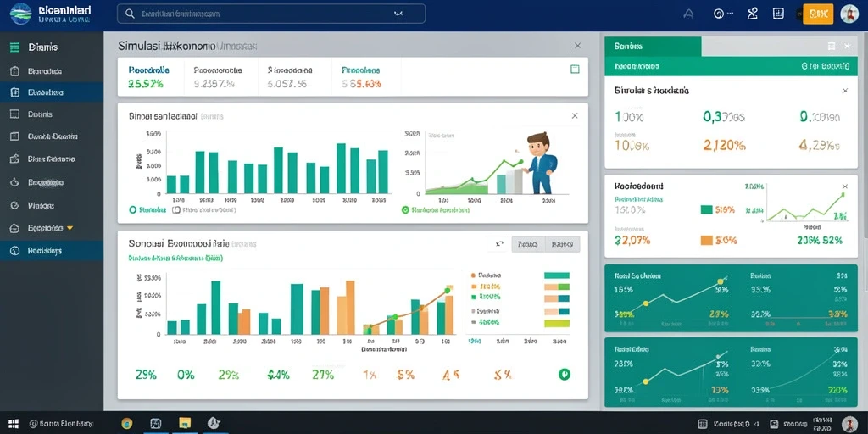Click the 22,07% green value

pos(632,240)
